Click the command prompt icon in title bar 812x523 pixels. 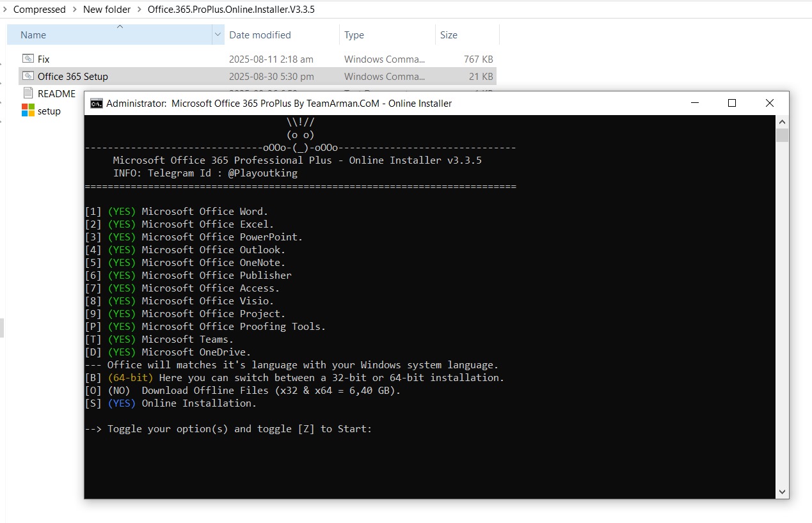96,104
